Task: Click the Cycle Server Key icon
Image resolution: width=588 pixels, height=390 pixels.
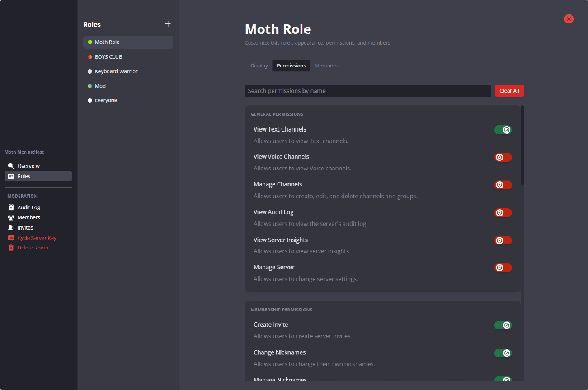Action: pyautogui.click(x=11, y=237)
